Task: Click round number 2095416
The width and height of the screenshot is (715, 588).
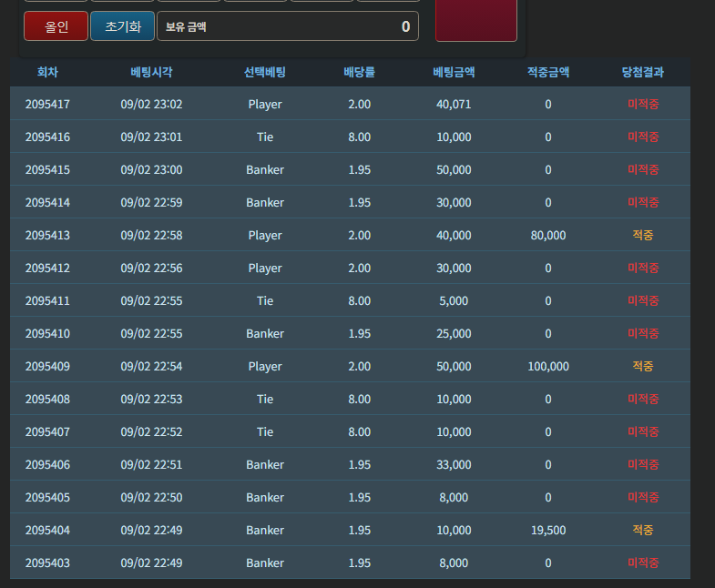Action: pyautogui.click(x=47, y=137)
